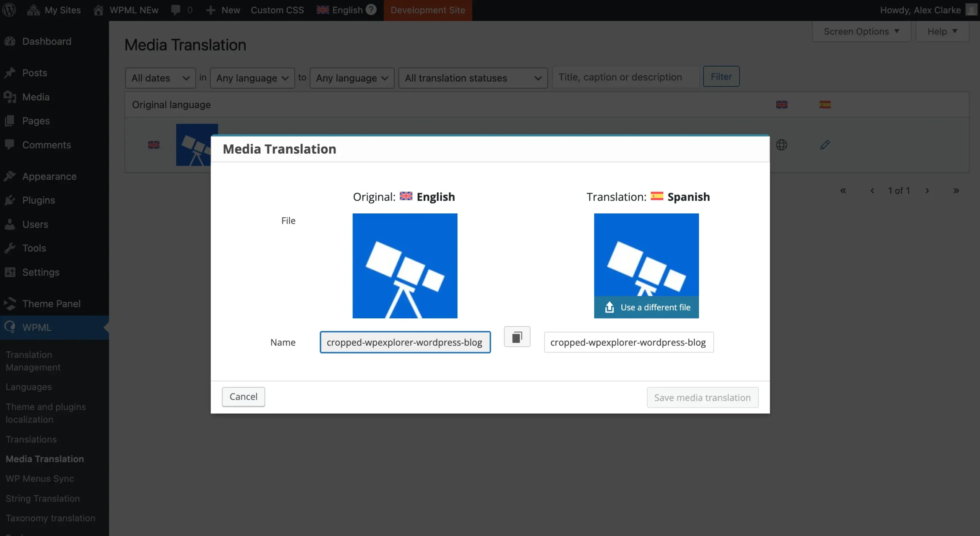Click the "1 of 1" page indicator
Screen dimensions: 980x536
pos(899,190)
